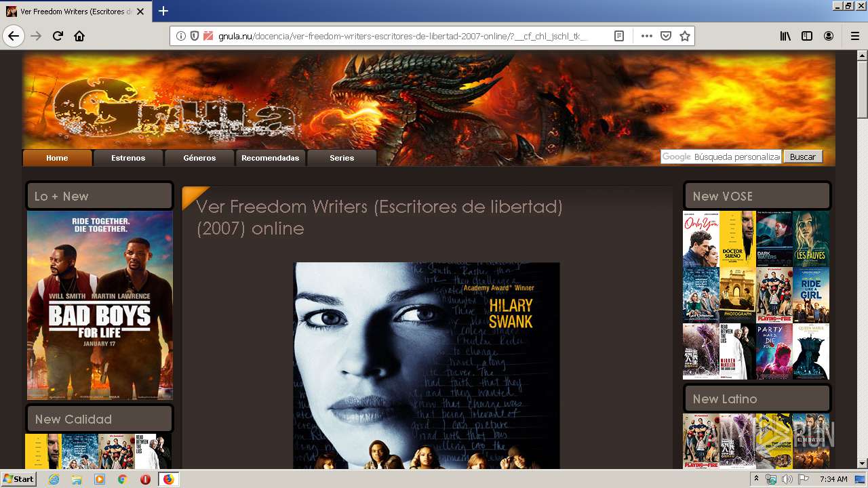Go back with the browser Back arrow
The width and height of the screenshot is (868, 488).
(14, 36)
